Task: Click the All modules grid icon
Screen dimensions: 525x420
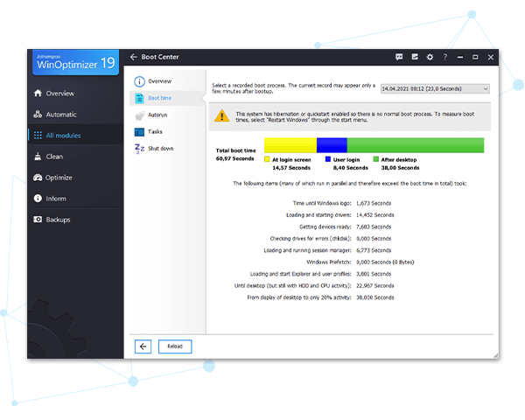Action: [x=38, y=136]
